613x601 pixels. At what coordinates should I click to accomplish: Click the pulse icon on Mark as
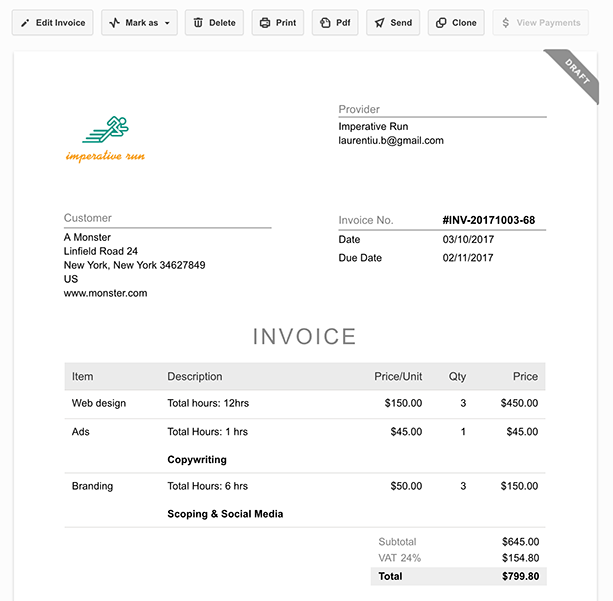115,23
